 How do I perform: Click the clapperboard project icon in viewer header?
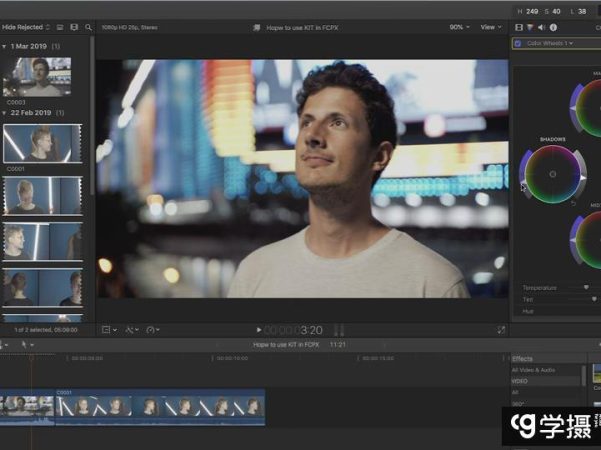(256, 28)
